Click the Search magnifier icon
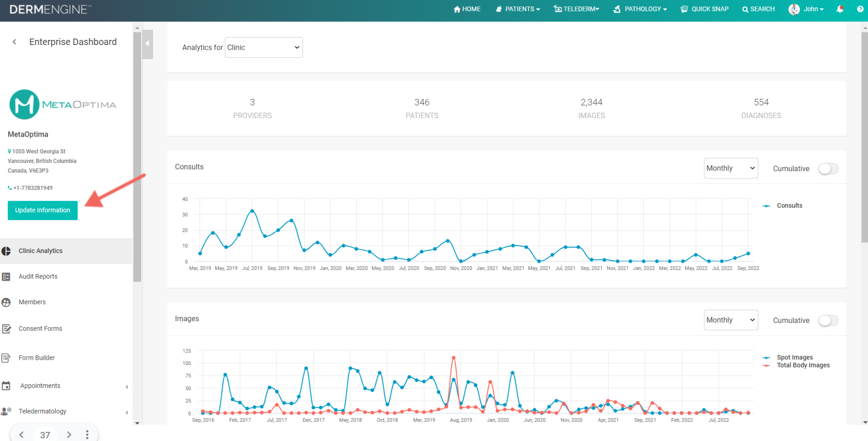Screen dimensions: 868x441 745,9
